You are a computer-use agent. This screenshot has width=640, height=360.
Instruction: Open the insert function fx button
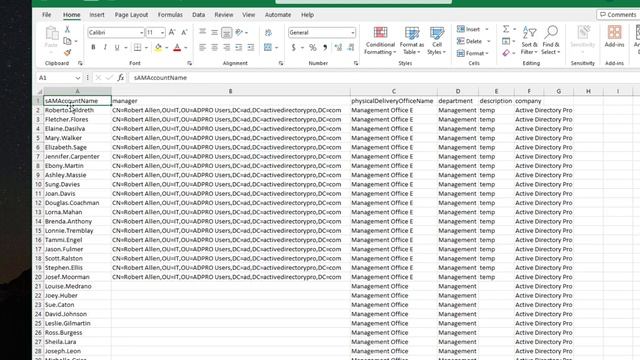click(x=121, y=78)
